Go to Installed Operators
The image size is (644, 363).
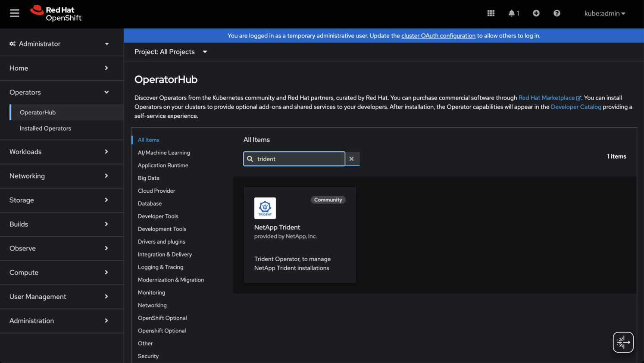point(45,128)
